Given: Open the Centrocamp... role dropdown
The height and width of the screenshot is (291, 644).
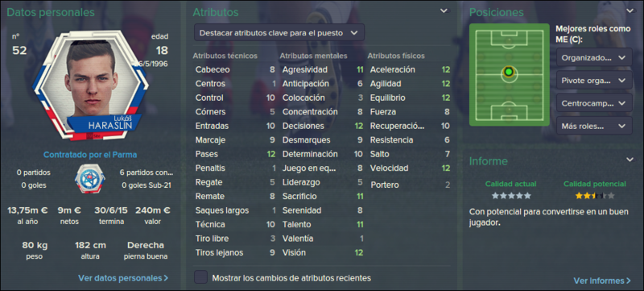Looking at the screenshot, I should (x=594, y=103).
